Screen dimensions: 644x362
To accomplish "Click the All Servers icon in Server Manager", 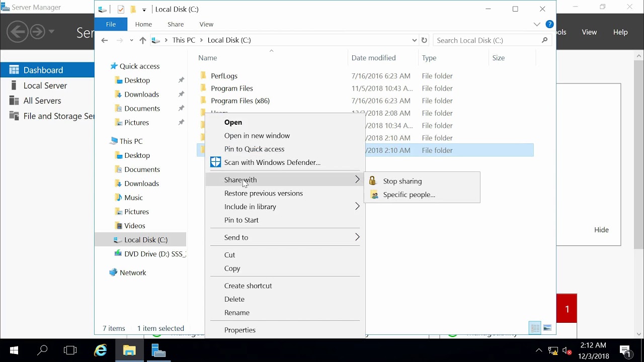I will (x=14, y=101).
